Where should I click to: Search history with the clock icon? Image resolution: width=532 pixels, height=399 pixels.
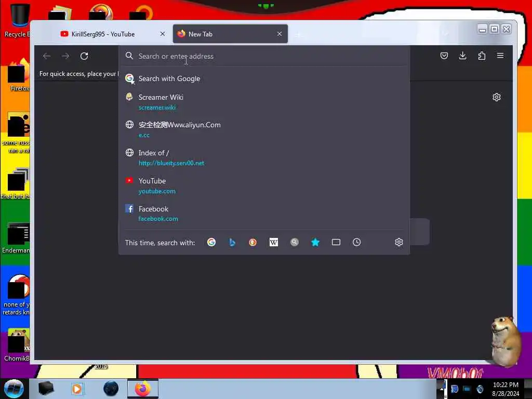pyautogui.click(x=356, y=242)
